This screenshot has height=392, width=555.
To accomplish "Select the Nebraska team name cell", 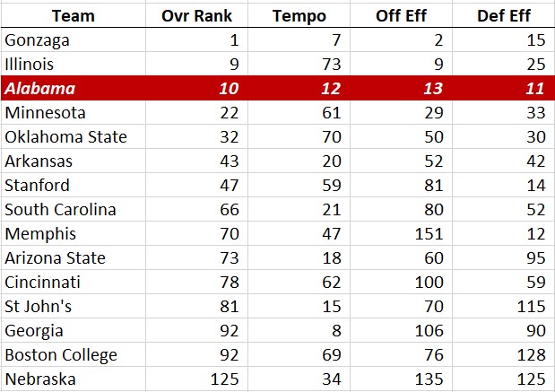I will (x=74, y=379).
